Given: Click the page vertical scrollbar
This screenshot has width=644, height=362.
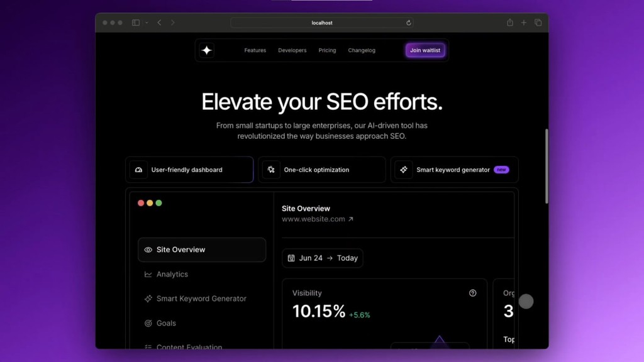Looking at the screenshot, I should coord(547,166).
